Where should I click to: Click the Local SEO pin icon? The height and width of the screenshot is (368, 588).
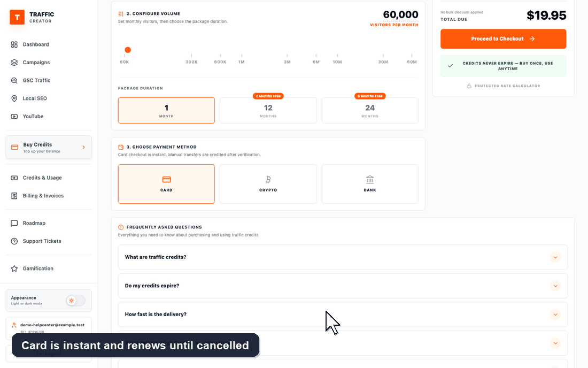coord(14,98)
